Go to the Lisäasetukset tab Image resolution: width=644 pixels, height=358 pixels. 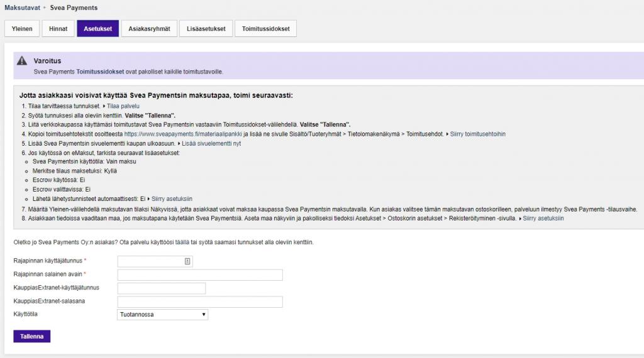(206, 29)
